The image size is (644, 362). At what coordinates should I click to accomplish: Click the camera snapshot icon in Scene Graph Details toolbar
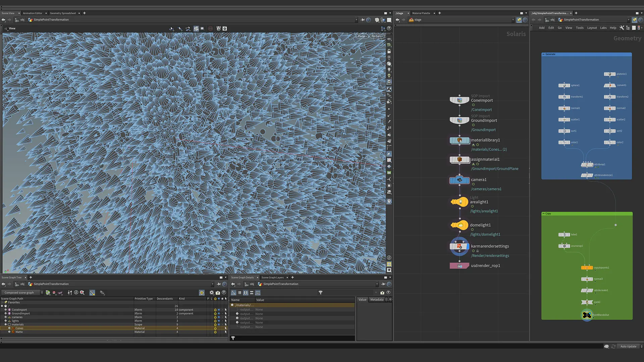(x=382, y=293)
